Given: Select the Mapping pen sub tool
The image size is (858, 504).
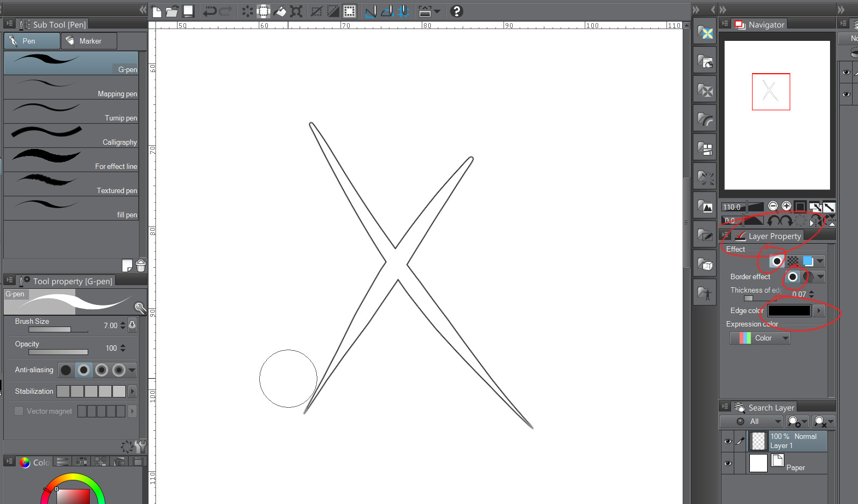Looking at the screenshot, I should point(71,87).
